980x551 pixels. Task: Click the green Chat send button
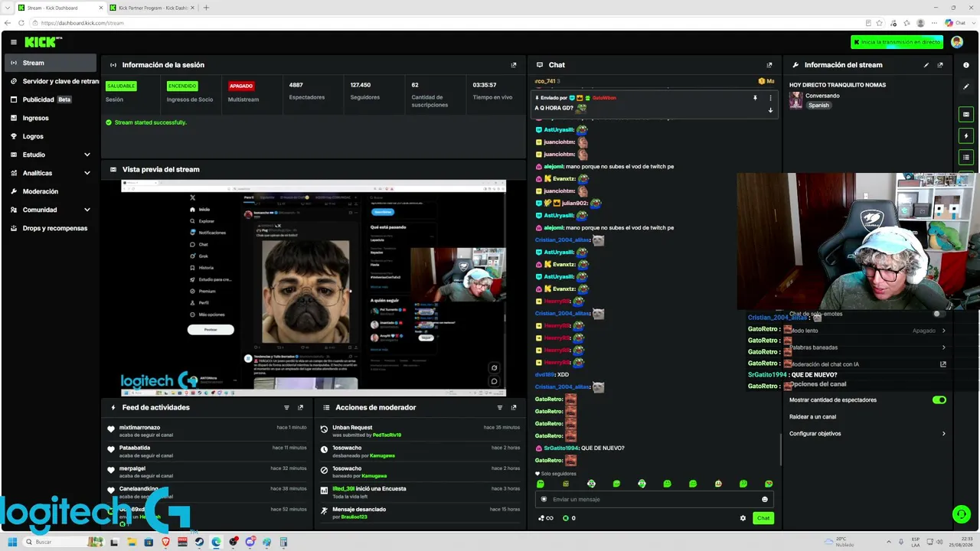point(763,518)
